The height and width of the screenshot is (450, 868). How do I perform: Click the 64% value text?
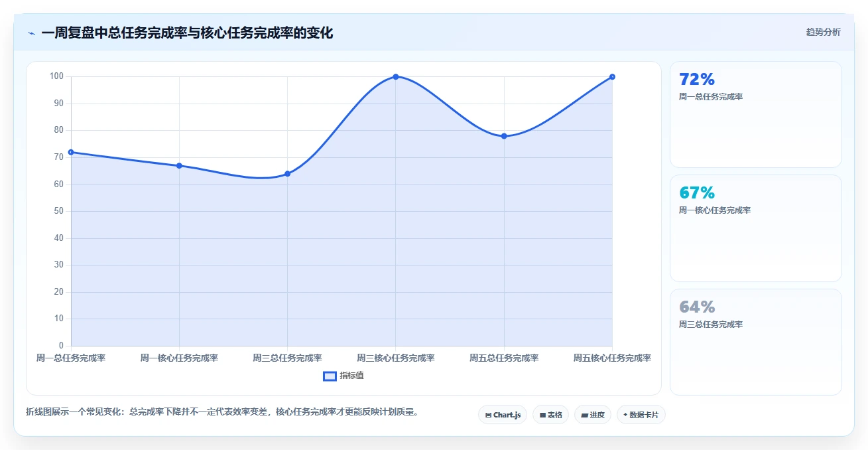point(697,307)
